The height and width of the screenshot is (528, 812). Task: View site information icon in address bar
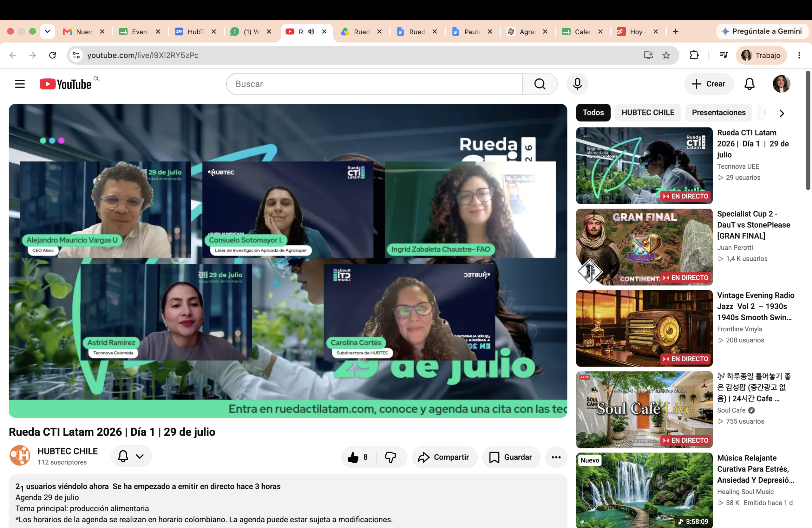pos(76,55)
